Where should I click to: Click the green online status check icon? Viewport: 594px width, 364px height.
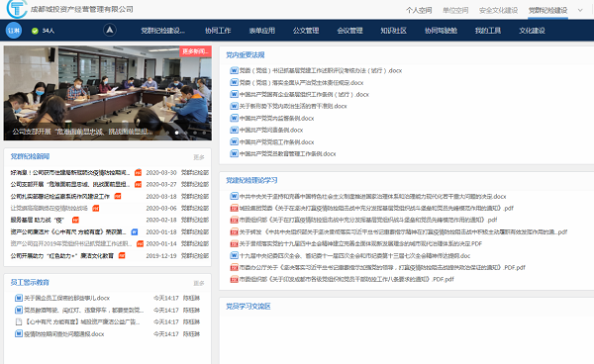[x=35, y=31]
